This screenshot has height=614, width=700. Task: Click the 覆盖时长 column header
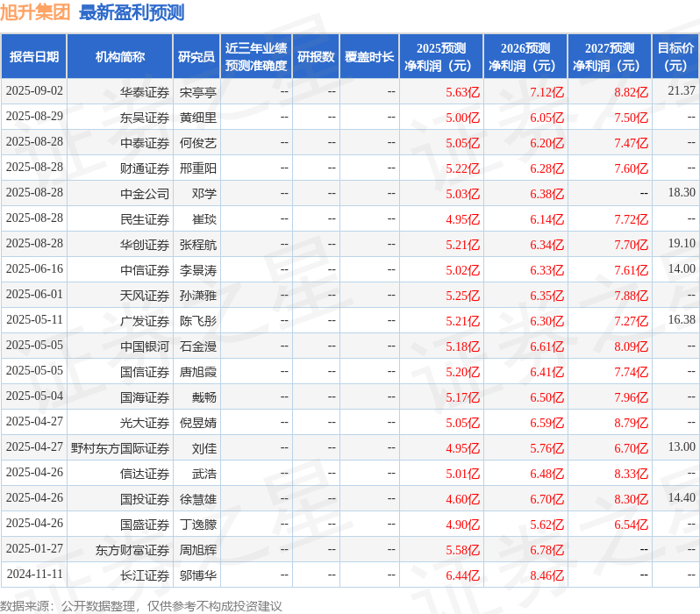369,57
